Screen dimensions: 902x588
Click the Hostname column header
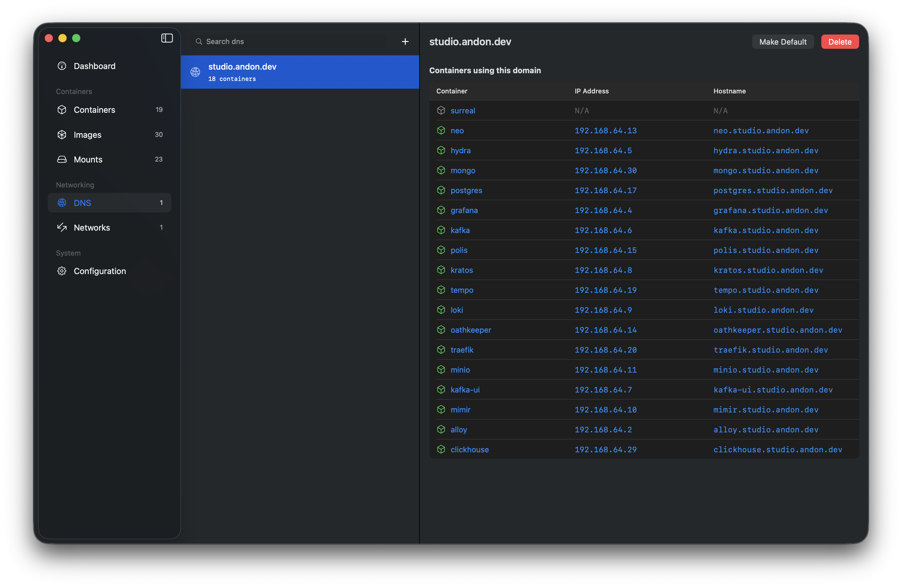click(729, 91)
